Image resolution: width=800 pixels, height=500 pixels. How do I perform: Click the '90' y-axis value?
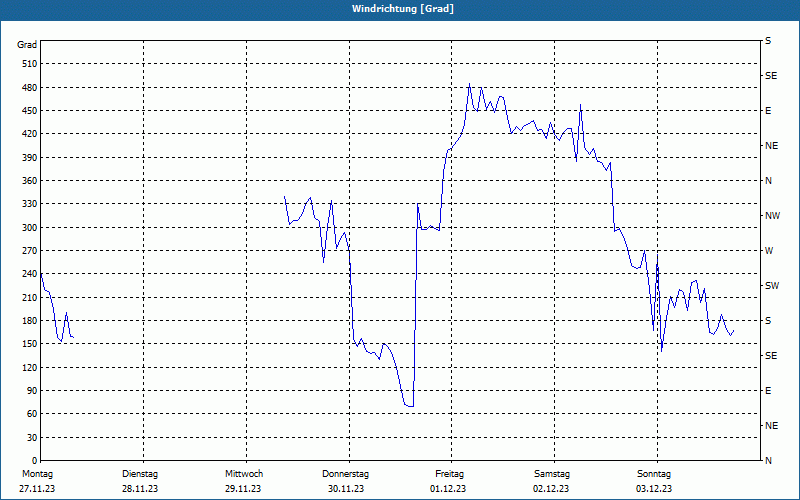coord(32,391)
